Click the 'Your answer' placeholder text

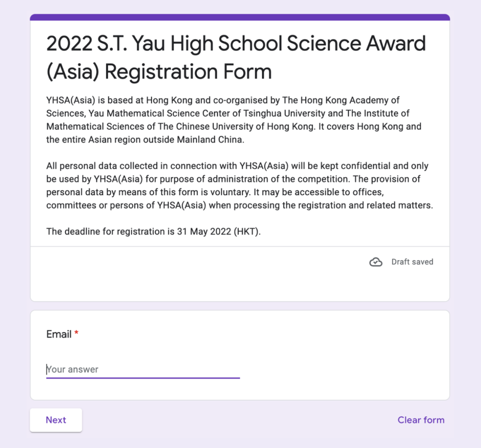click(x=73, y=369)
